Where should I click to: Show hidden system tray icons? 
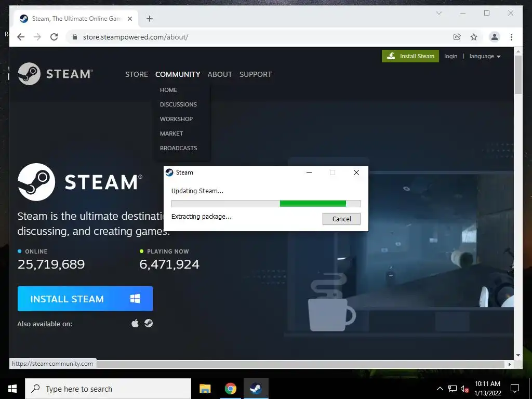click(440, 389)
